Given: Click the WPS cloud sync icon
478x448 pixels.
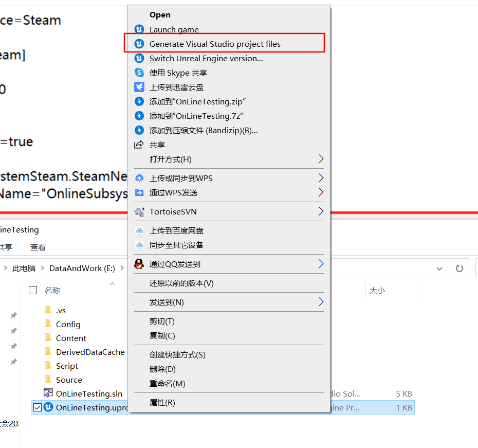Looking at the screenshot, I should [x=139, y=178].
